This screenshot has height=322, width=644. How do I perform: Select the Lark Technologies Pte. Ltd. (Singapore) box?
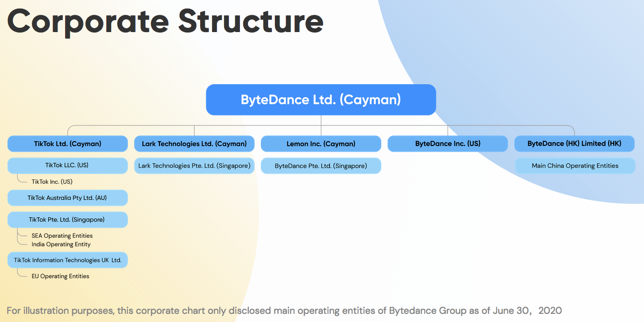click(x=194, y=166)
